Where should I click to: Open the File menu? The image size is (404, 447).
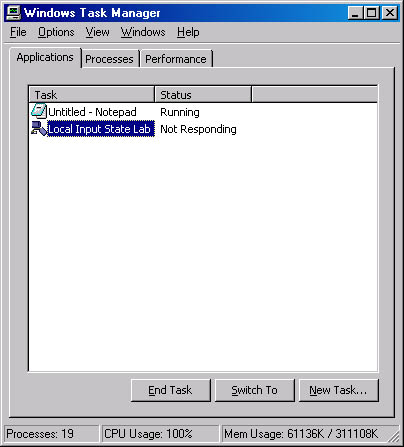pyautogui.click(x=18, y=32)
